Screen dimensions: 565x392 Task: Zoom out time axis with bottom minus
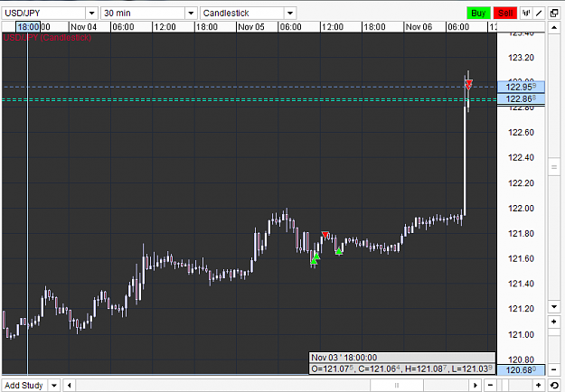coord(490,386)
